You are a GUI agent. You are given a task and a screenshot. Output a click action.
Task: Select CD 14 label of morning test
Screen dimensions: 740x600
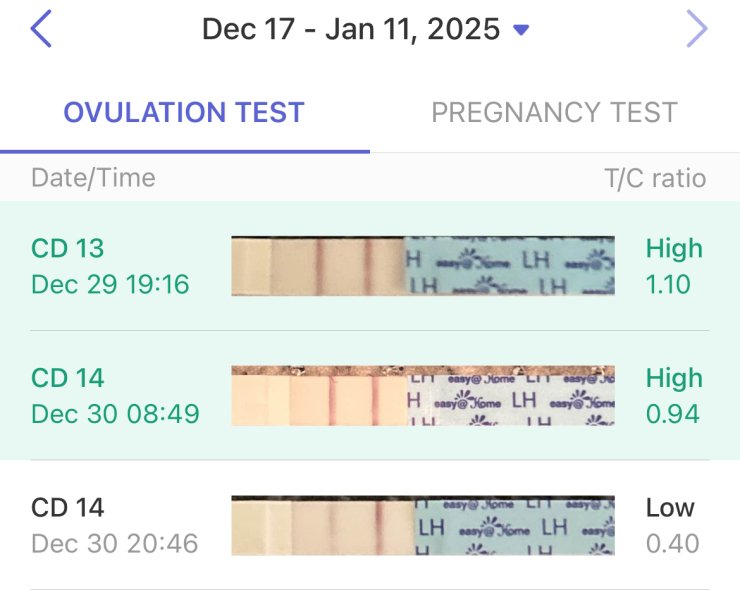(68, 378)
